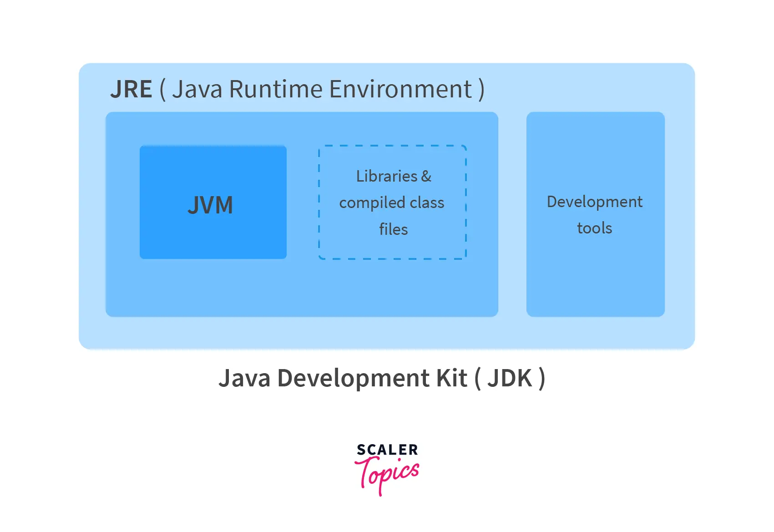Click the JVM box
Screen dimensions: 774x532
[213, 202]
